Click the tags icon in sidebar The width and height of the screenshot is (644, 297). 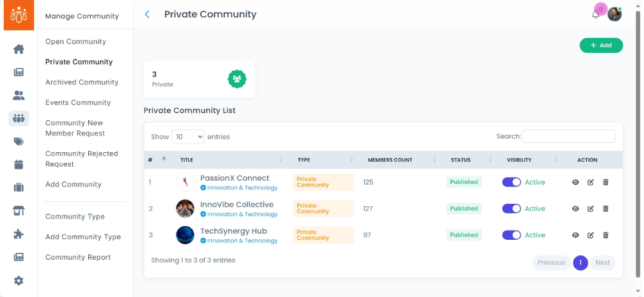19,142
